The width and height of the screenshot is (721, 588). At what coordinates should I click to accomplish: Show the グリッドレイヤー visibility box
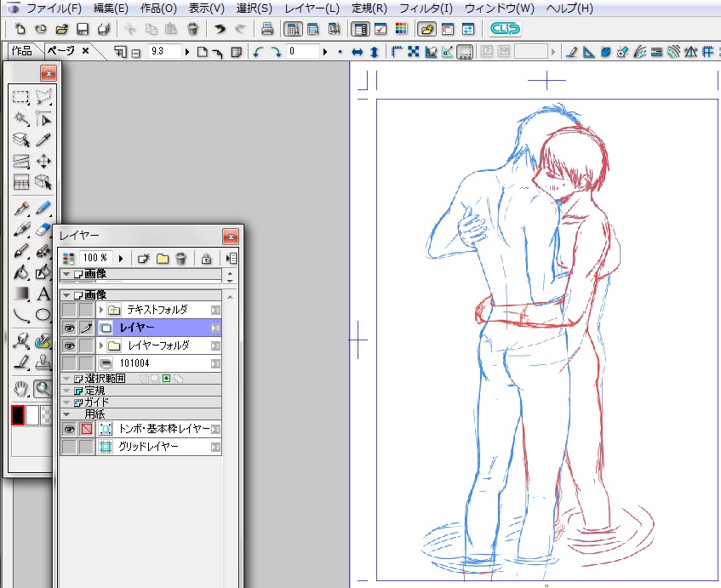(69, 447)
